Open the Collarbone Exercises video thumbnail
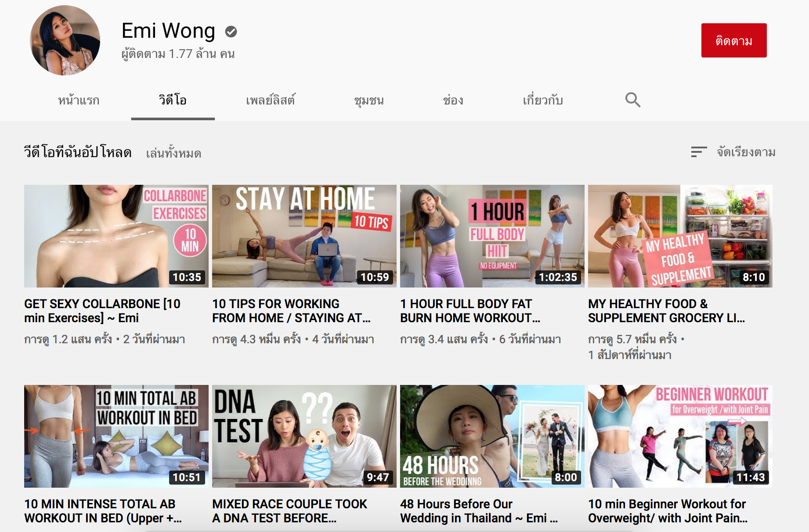Viewport: 809px width, 532px height. (x=116, y=236)
